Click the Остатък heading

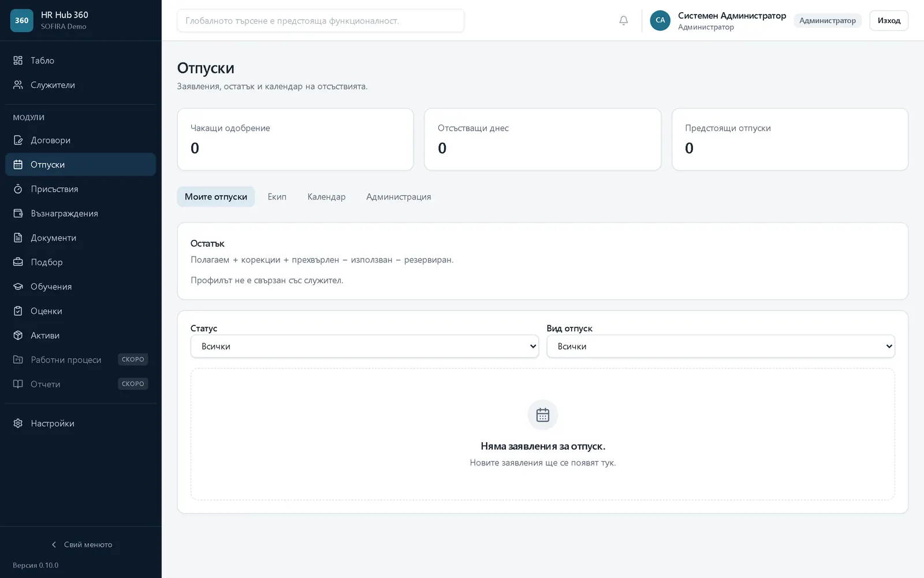click(207, 243)
